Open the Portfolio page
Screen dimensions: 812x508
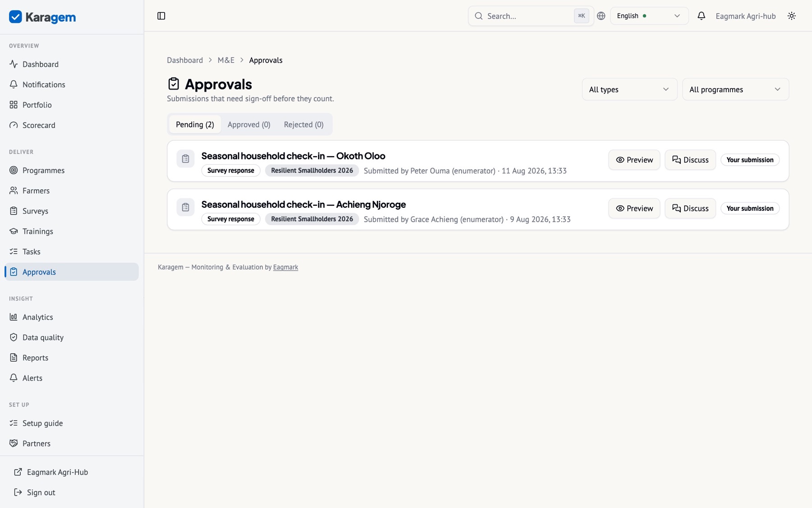[x=72, y=105]
